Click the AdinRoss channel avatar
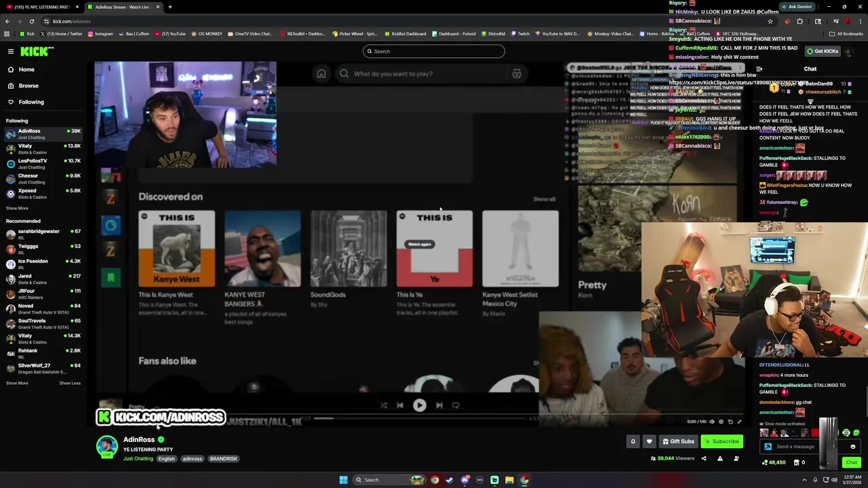 [106, 447]
